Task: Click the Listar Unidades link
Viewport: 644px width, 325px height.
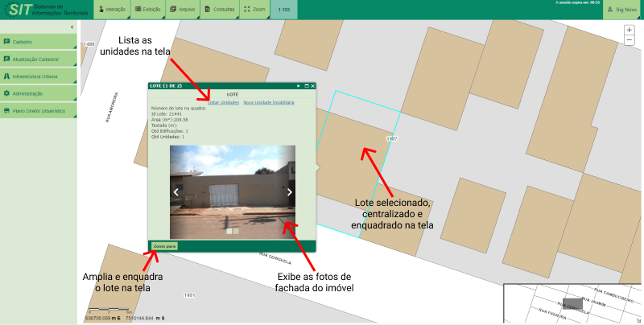Action: 223,103
